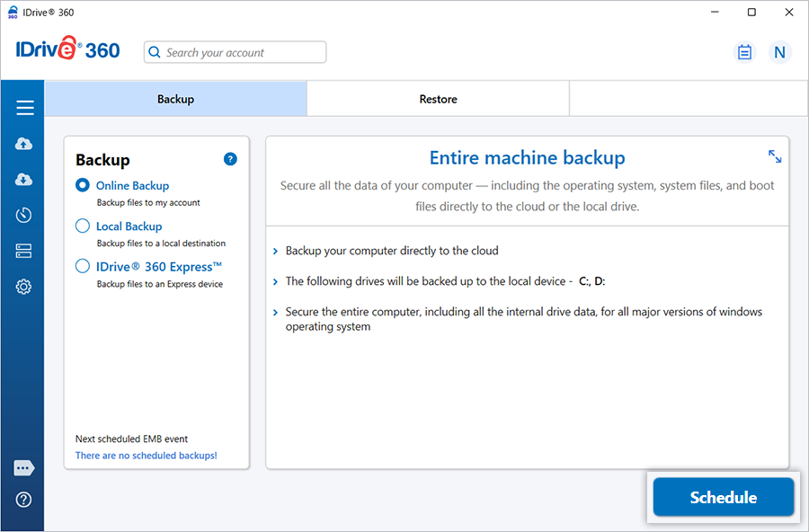Switch to the Restore tab
809x532 pixels.
pos(438,99)
